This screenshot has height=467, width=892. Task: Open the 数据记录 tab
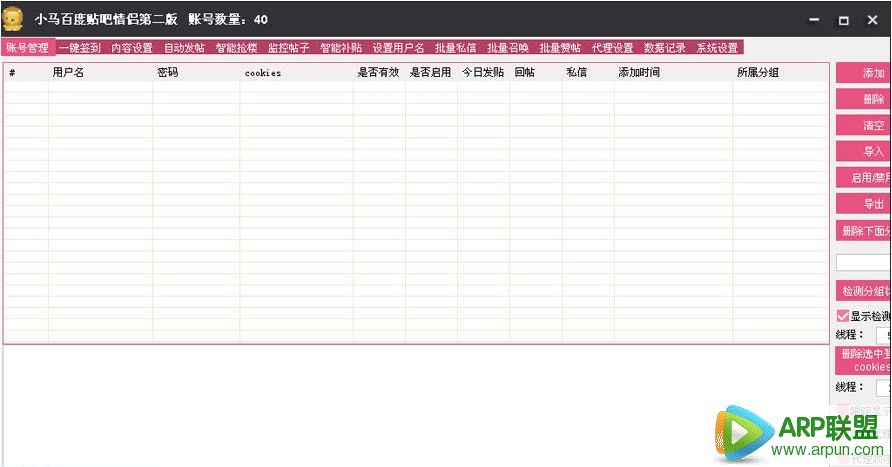point(665,48)
